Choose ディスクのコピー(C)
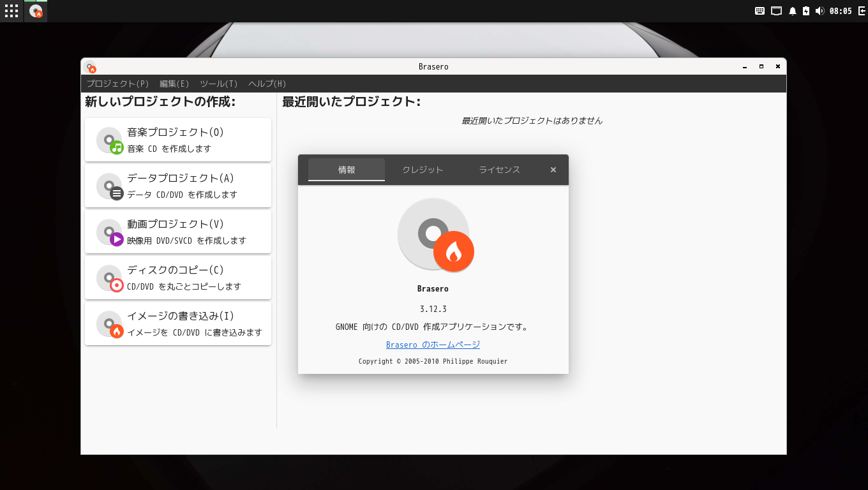 point(178,278)
